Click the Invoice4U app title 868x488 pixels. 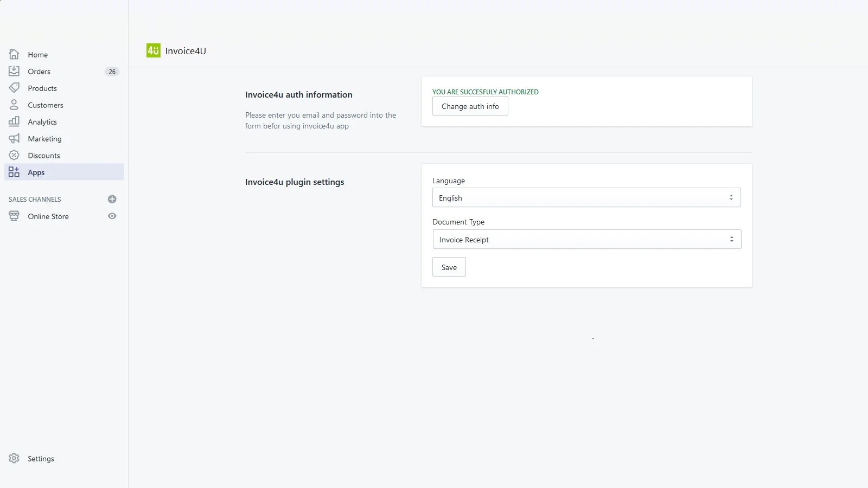click(186, 51)
